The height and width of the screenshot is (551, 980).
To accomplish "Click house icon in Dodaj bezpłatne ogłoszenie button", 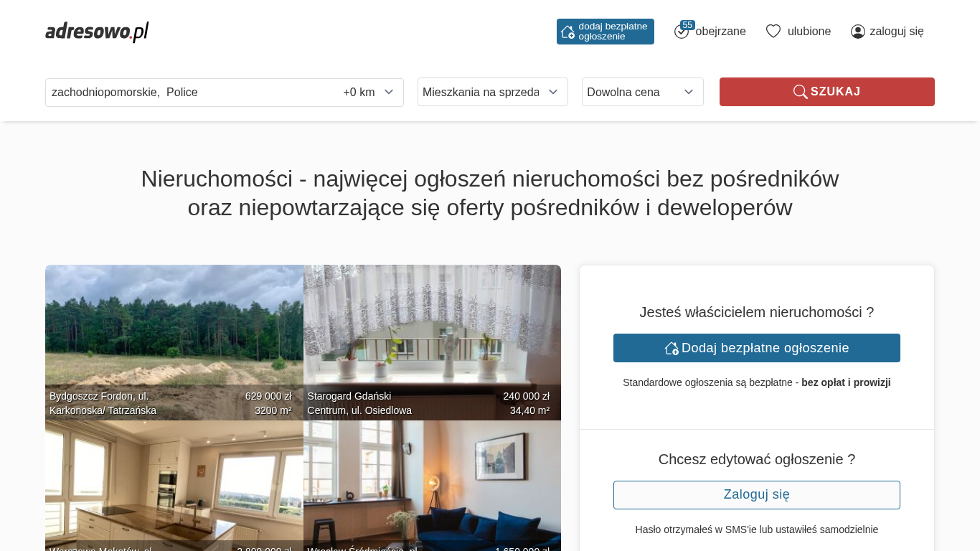I will click(672, 348).
